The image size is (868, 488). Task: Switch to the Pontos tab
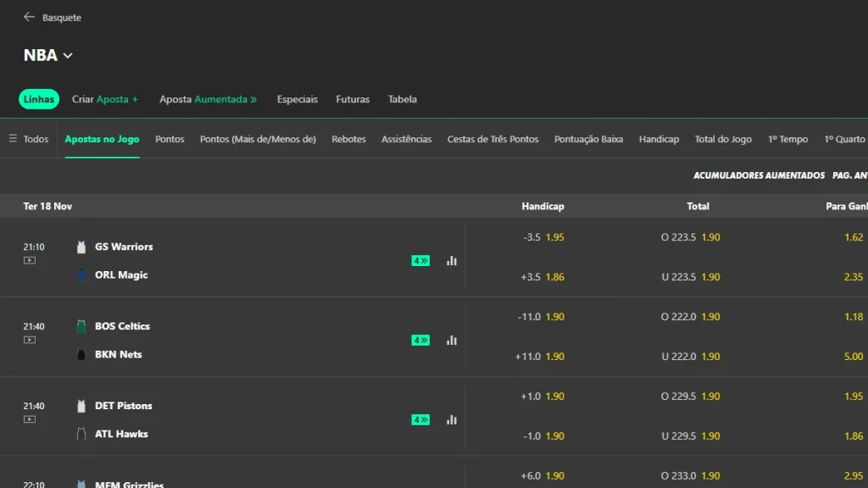coord(170,138)
